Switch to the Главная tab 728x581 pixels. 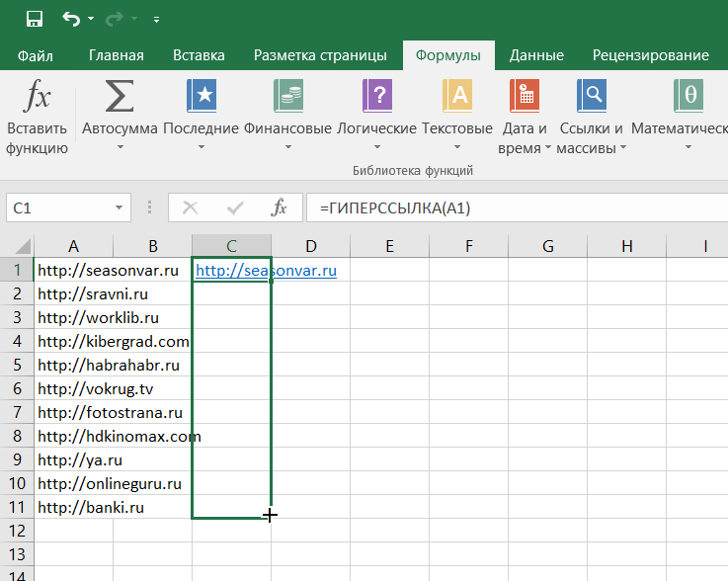pyautogui.click(x=117, y=55)
